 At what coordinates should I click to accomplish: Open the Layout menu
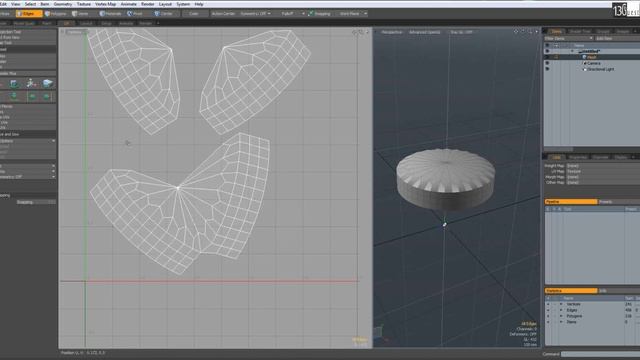tap(165, 4)
